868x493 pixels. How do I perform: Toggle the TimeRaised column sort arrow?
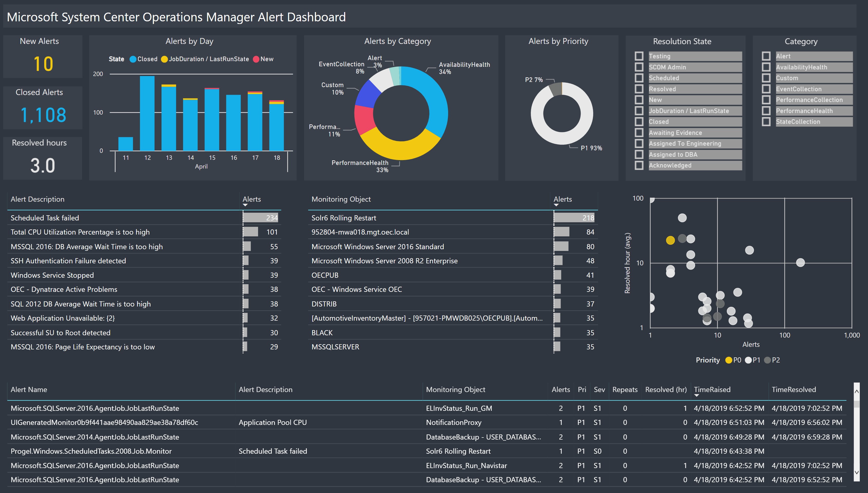coord(696,395)
